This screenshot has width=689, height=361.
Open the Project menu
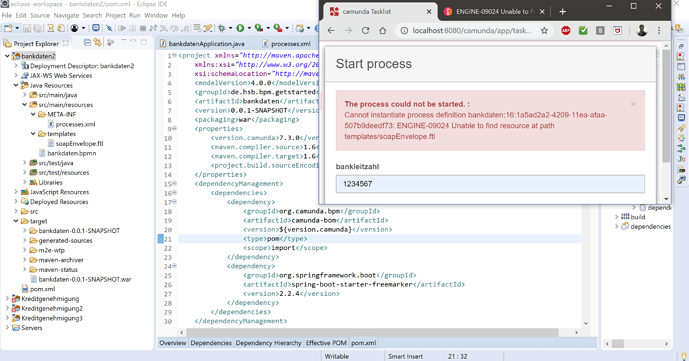point(116,15)
